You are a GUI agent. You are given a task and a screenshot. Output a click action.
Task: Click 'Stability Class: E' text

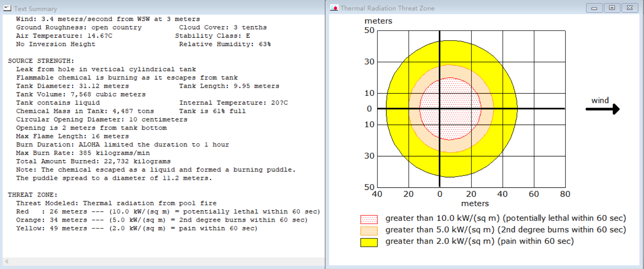[213, 36]
